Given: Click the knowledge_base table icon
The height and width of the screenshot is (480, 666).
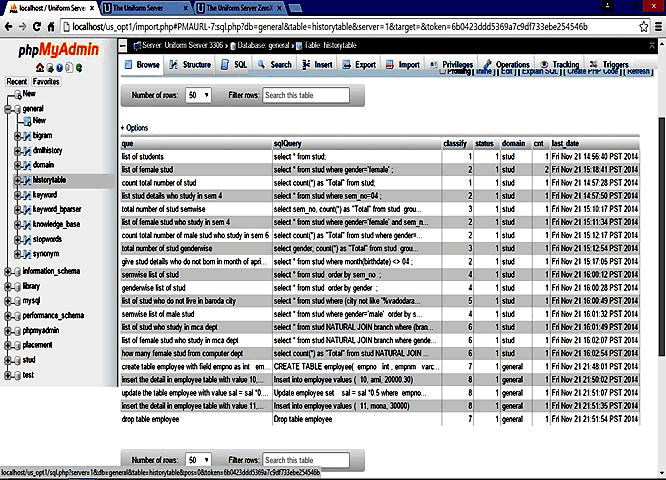Looking at the screenshot, I should pos(25,225).
